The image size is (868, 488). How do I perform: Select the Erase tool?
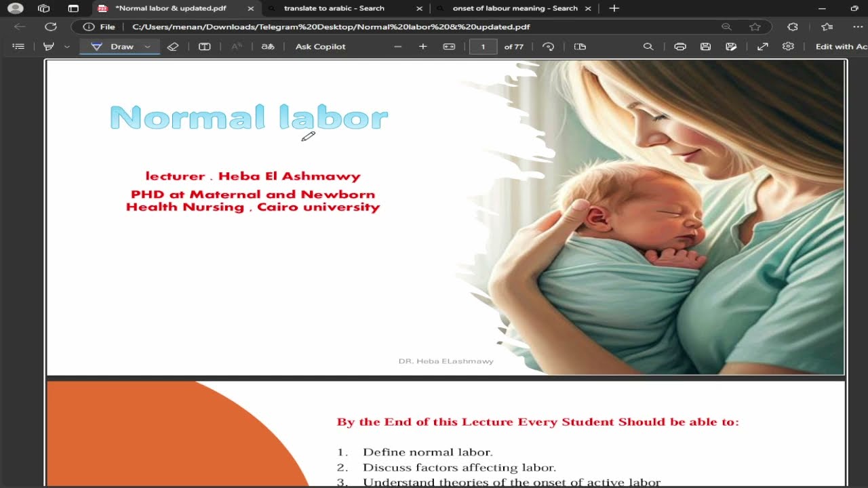point(173,47)
